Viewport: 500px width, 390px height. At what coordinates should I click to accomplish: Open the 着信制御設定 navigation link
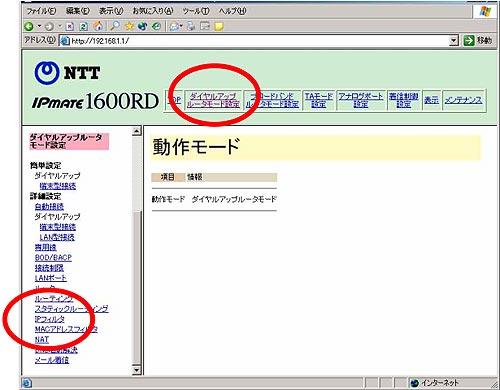[x=404, y=100]
